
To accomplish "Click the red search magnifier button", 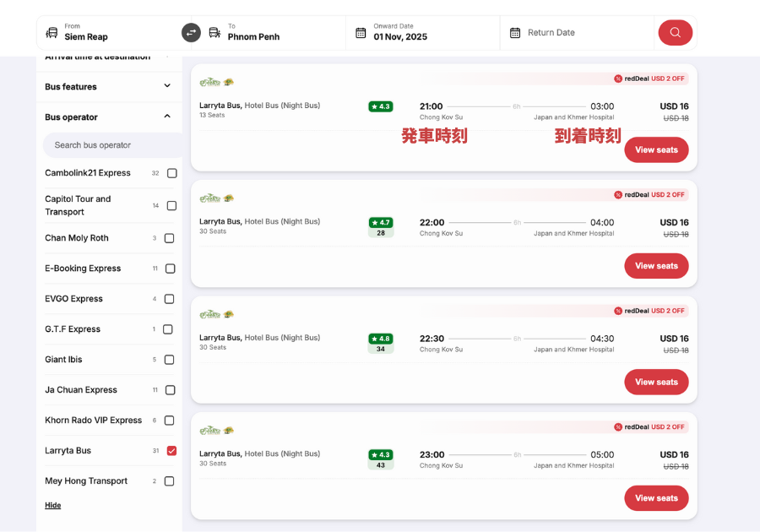I will tap(675, 33).
